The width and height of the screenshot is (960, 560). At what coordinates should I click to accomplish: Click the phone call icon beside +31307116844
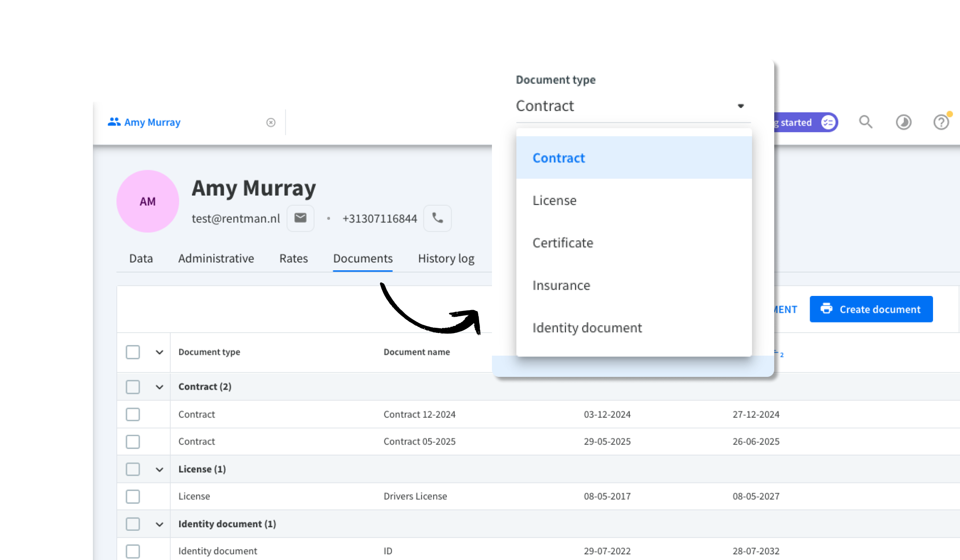(438, 218)
